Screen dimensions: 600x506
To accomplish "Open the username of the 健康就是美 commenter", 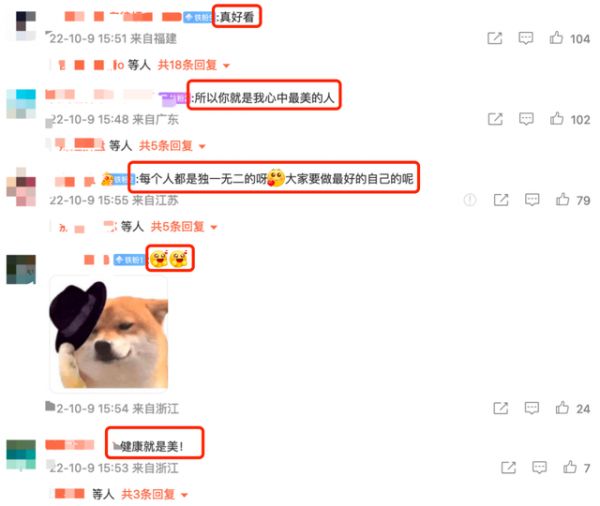I will (70, 445).
